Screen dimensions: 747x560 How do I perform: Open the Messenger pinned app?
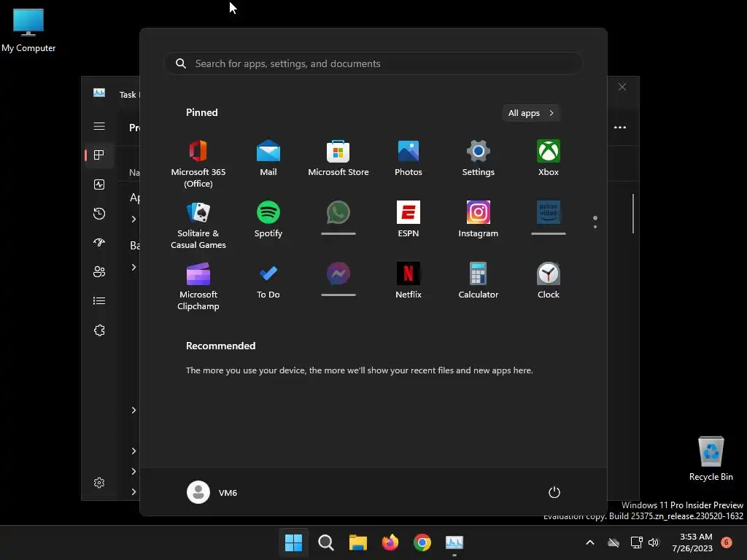point(338,279)
